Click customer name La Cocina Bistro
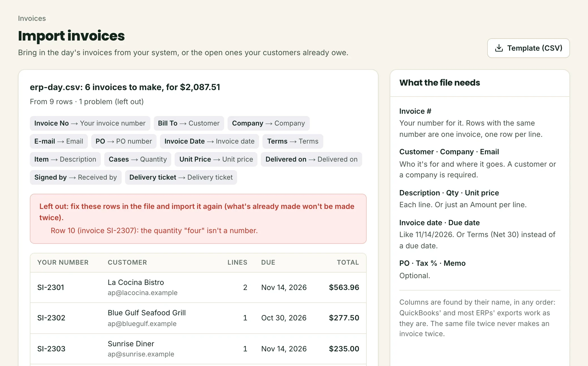The image size is (588, 366). (136, 282)
